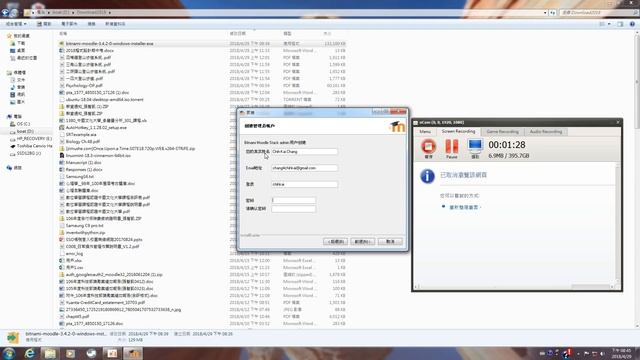Click the oCam monitor capture icon
Image resolution: width=640 pixels, height=360 pixels.
[475, 146]
